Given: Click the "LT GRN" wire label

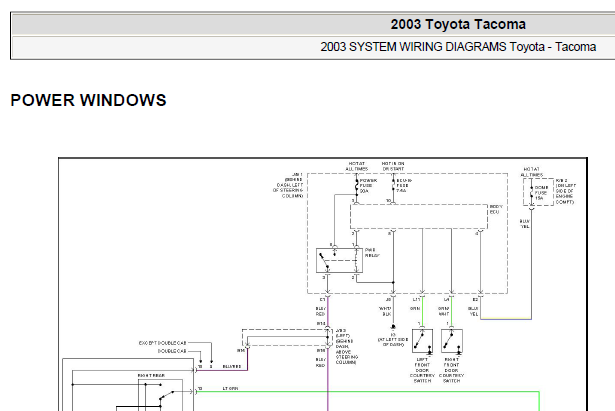Looking at the screenshot, I should point(230,388).
